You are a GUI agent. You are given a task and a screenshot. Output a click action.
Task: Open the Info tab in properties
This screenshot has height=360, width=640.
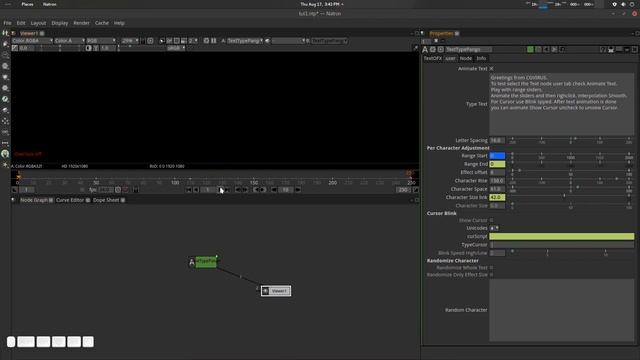click(481, 58)
